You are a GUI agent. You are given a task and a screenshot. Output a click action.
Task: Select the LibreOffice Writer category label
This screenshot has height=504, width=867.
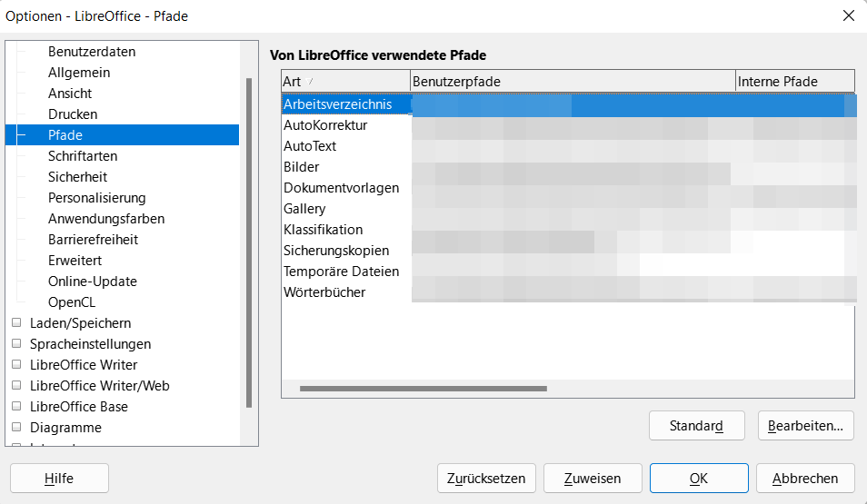coord(84,365)
